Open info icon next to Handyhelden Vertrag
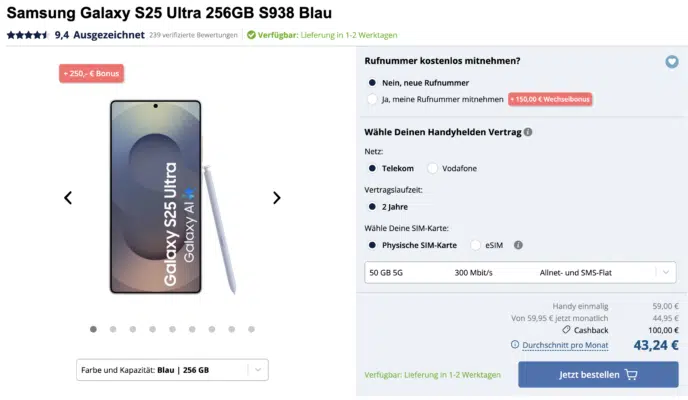The height and width of the screenshot is (400, 688). click(x=528, y=132)
